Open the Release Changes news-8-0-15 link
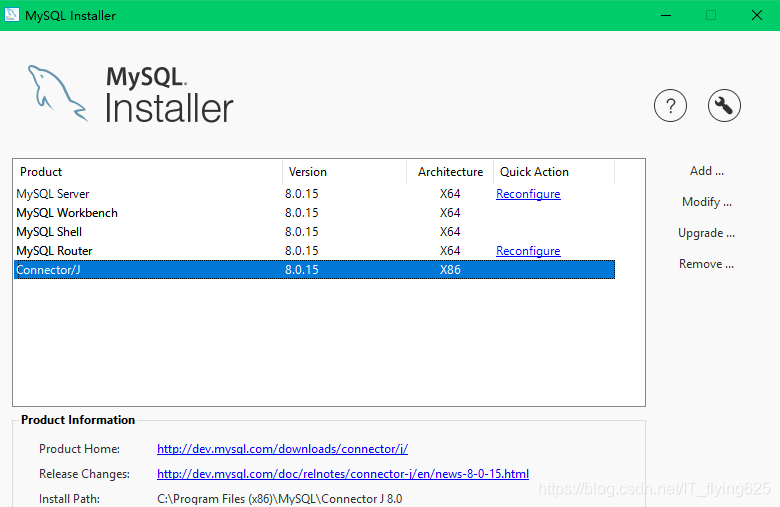This screenshot has height=507, width=780. click(x=343, y=474)
